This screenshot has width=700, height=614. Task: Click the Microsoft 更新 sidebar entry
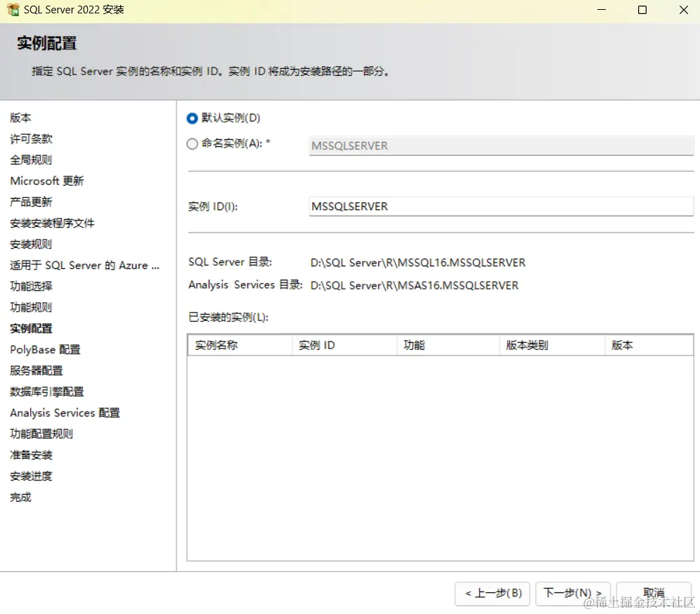[47, 181]
